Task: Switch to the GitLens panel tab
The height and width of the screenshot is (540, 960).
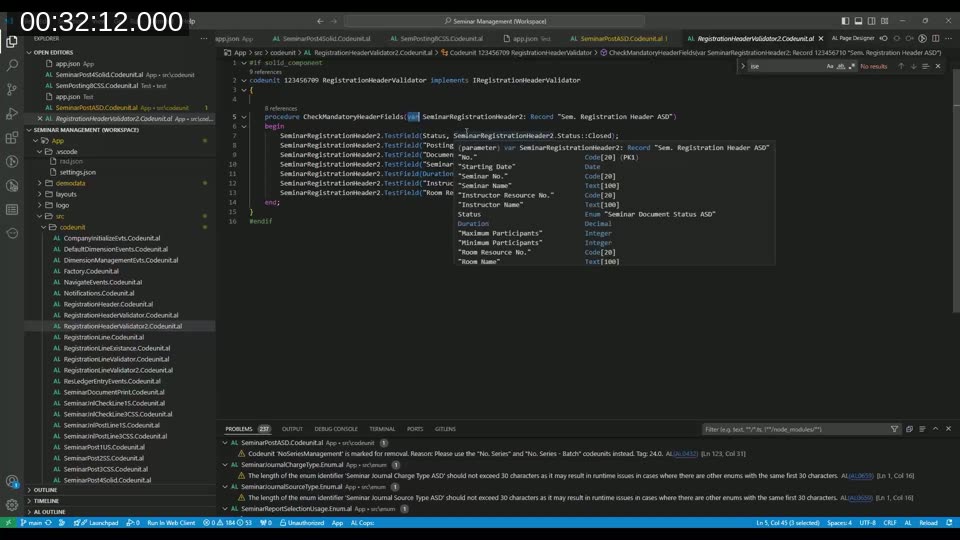Action: 445,429
